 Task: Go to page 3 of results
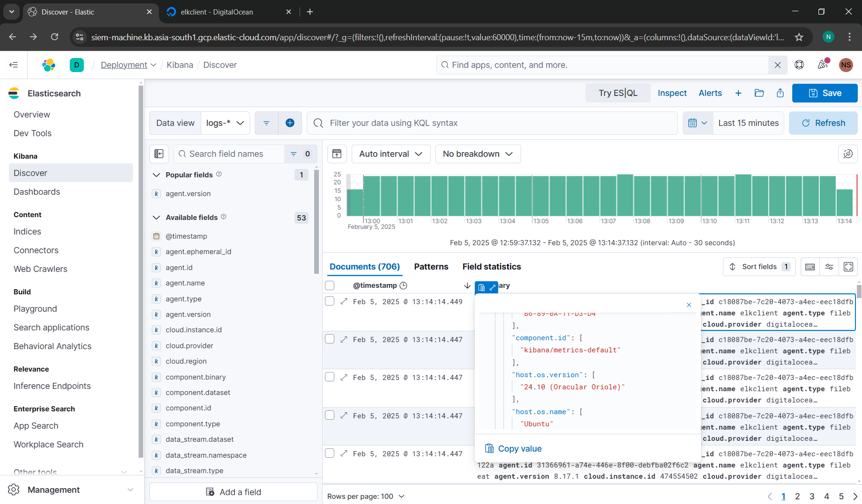click(x=812, y=497)
